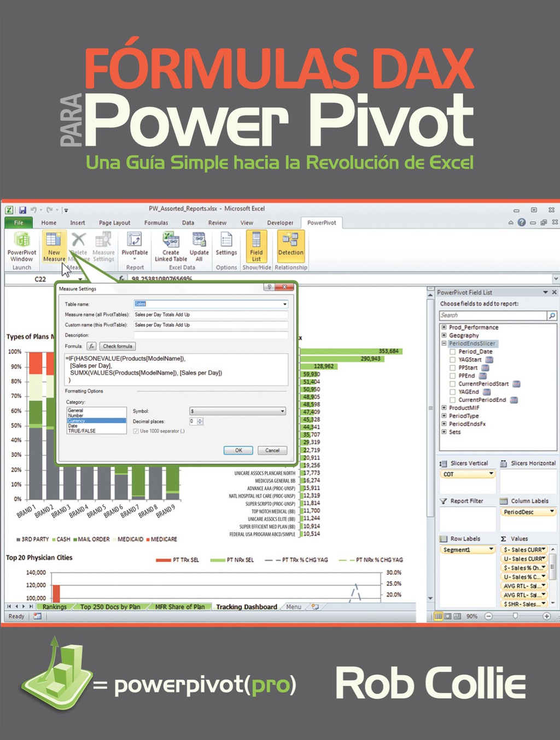
Task: Check the PPEnd field checkbox
Action: click(453, 376)
